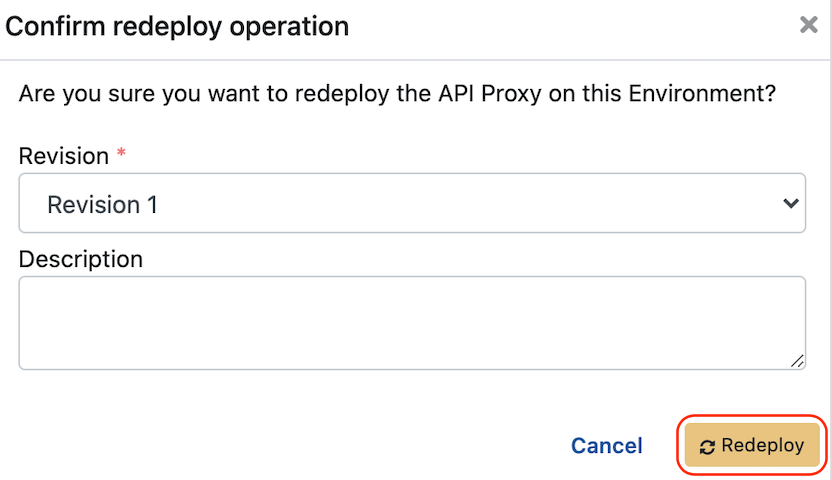
Task: Focus the empty Description textarea
Action: (x=412, y=322)
